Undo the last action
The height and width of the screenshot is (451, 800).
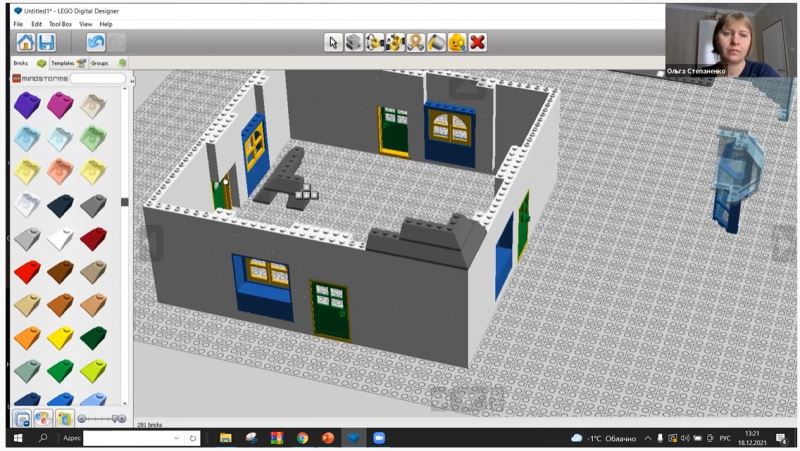96,42
